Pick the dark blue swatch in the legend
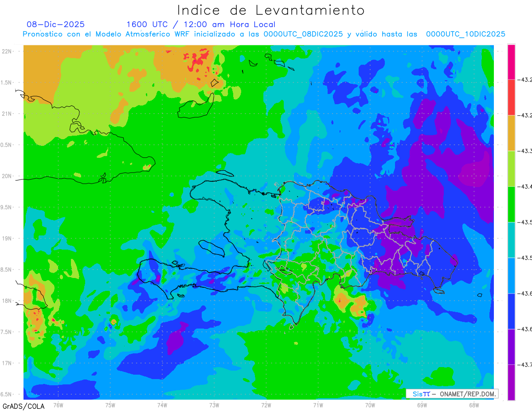532x411 pixels. 511,311
